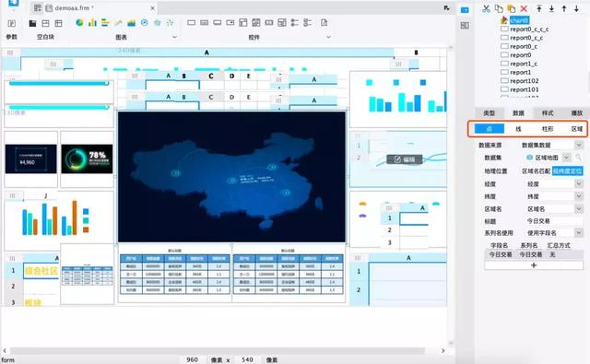
Task: Click the parameter panel icon above 参数
Action: pos(12,23)
